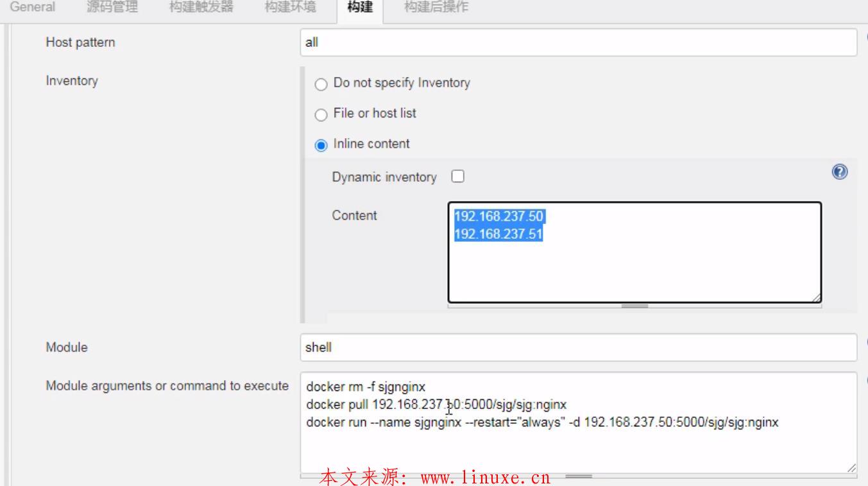Click the Inventory label
Image resolution: width=868 pixels, height=486 pixels.
coord(72,81)
